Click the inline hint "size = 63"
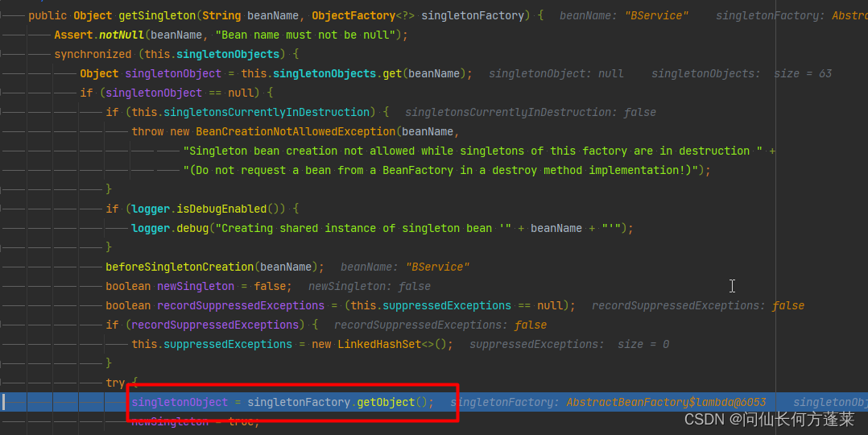The image size is (868, 435). (x=803, y=73)
